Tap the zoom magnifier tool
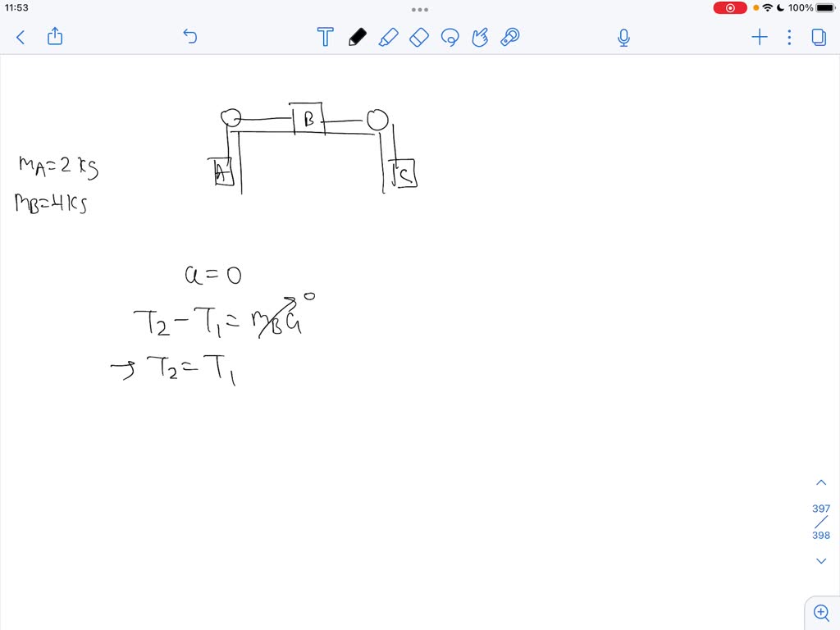This screenshot has width=840, height=630. [821, 613]
